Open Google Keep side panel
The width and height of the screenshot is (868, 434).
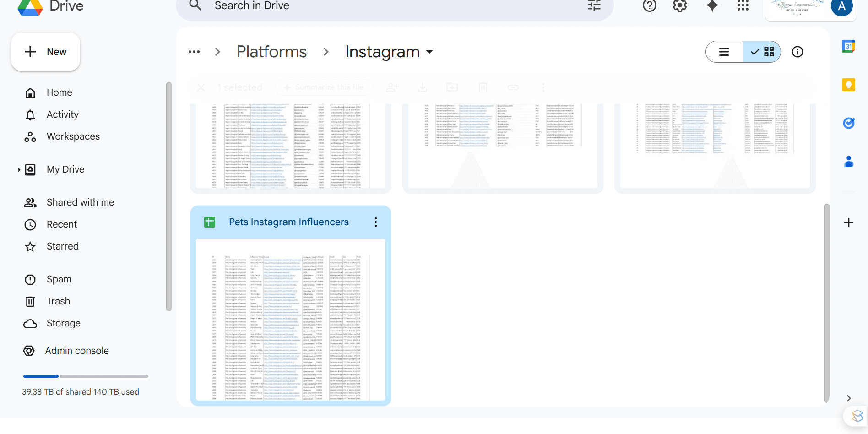849,85
